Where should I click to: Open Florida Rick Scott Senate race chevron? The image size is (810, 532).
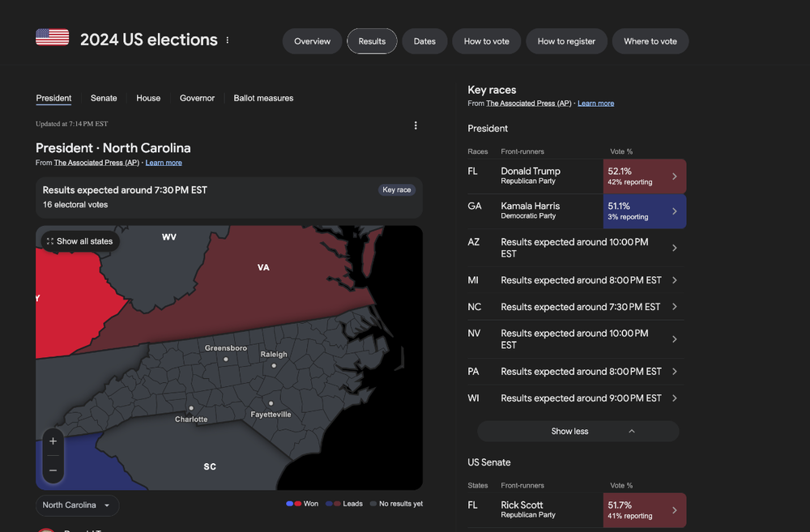pos(674,510)
